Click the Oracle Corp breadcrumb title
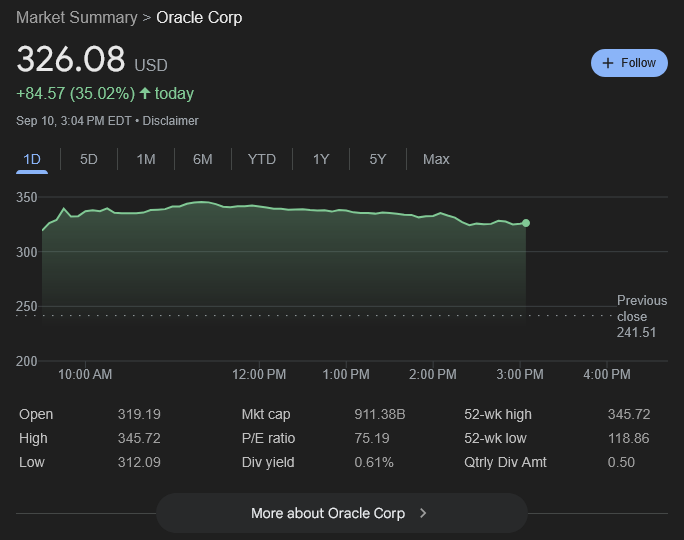This screenshot has height=540, width=684. 199,17
